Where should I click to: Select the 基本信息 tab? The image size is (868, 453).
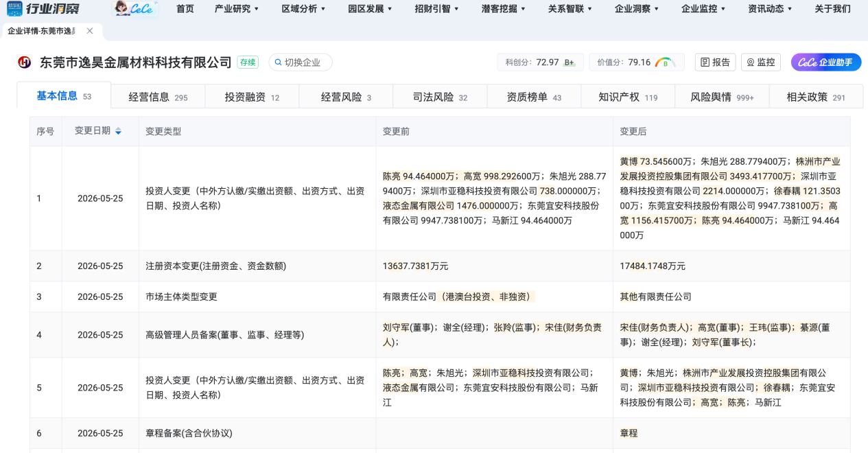click(x=64, y=96)
